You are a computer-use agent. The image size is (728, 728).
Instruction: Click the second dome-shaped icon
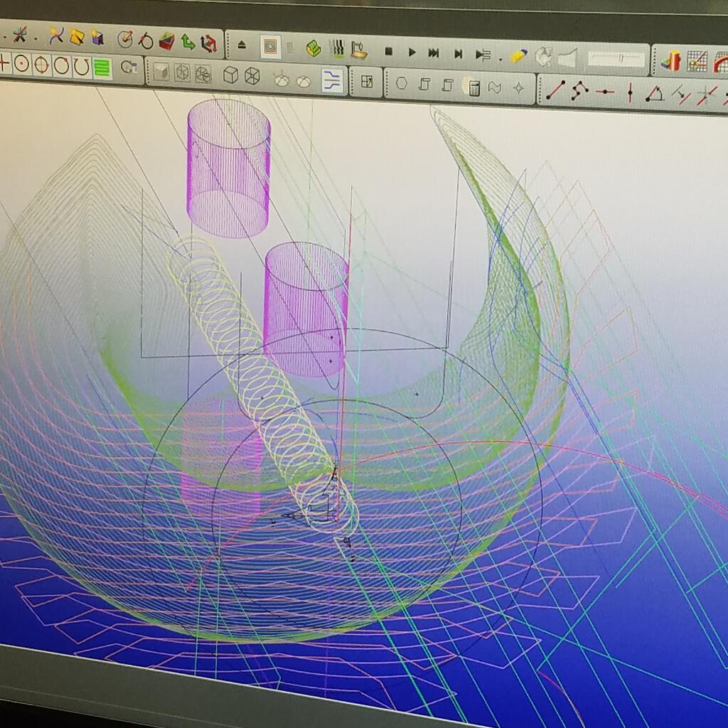pos(303,81)
